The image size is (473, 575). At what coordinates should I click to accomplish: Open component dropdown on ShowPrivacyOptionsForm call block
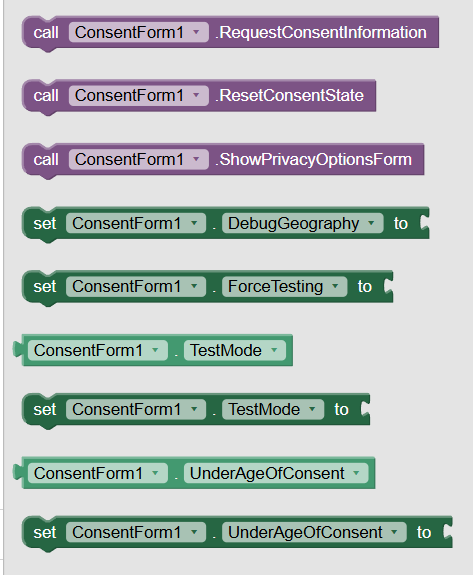tap(139, 160)
